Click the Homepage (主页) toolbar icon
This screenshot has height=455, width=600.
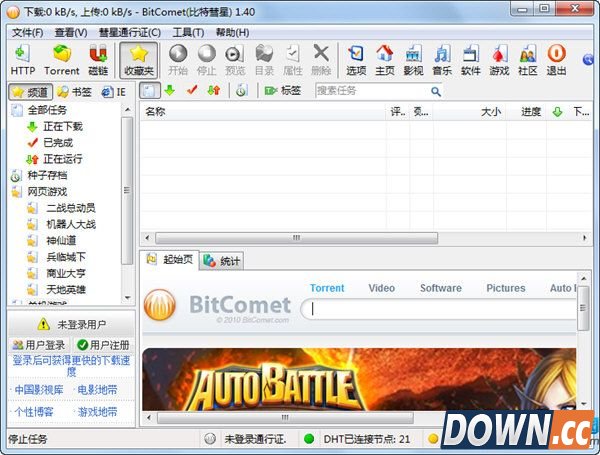pyautogui.click(x=384, y=59)
